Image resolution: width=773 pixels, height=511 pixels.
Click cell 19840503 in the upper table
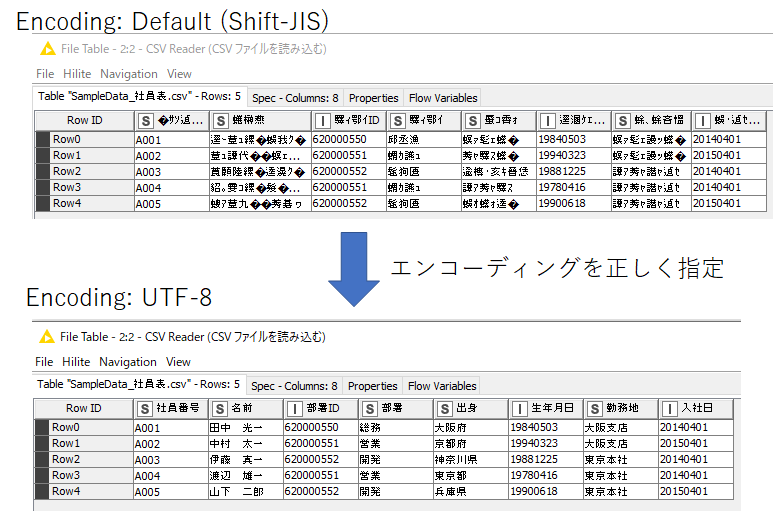click(x=573, y=139)
